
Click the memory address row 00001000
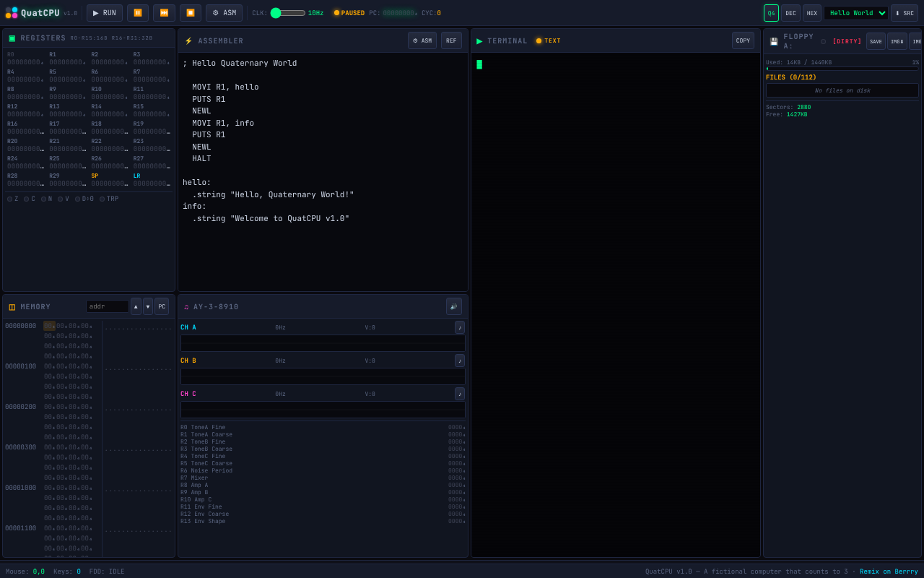20,488
